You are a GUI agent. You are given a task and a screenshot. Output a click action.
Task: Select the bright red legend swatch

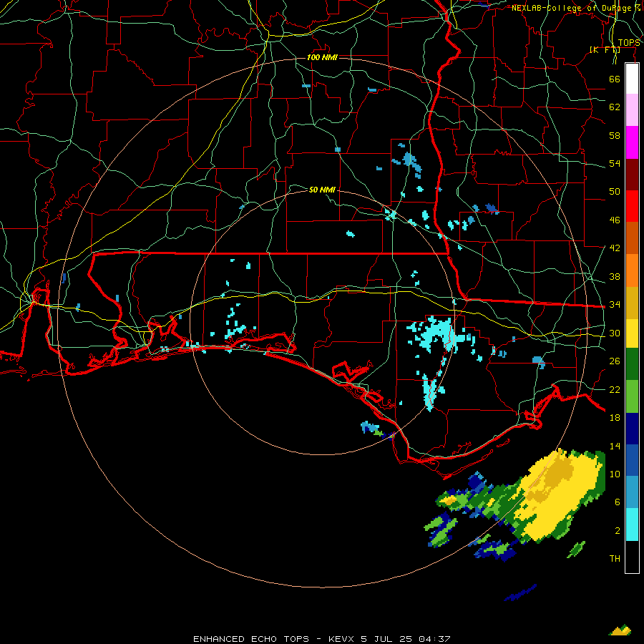click(632, 206)
